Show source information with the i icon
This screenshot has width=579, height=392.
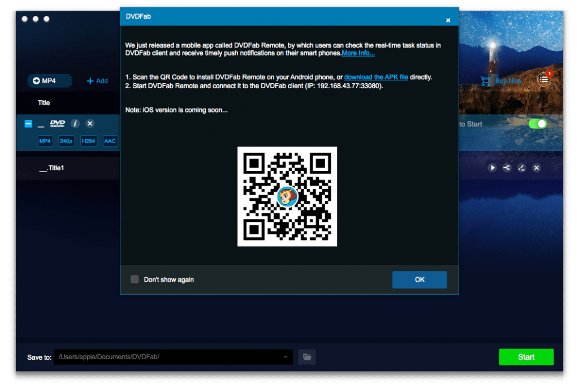75,123
